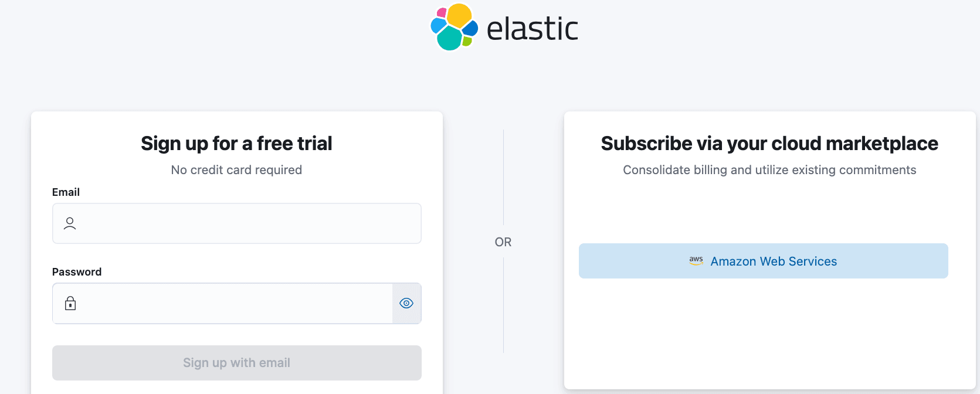Click the No credit card required text
980x394 pixels.
[x=236, y=170]
